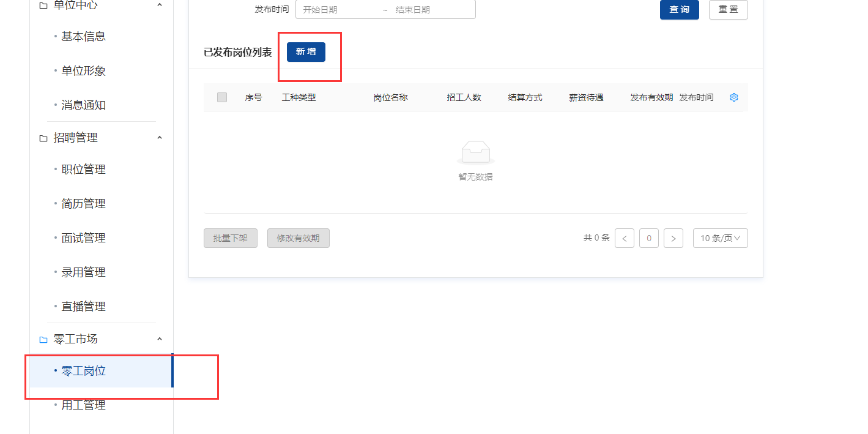Image resolution: width=868 pixels, height=434 pixels.
Task: Click the 招聘管理 folder icon
Action: 43,138
